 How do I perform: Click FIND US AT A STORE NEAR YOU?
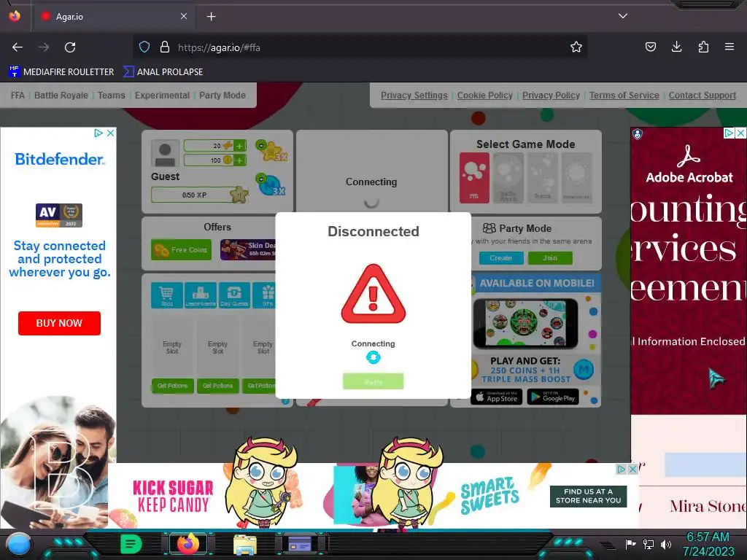589,496
